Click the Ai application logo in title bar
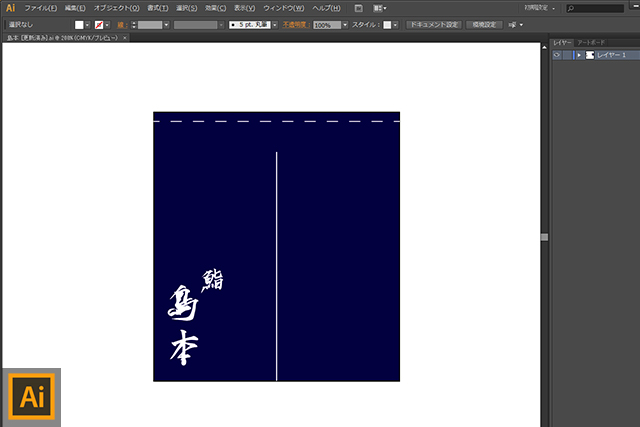The height and width of the screenshot is (427, 640). (x=9, y=7)
